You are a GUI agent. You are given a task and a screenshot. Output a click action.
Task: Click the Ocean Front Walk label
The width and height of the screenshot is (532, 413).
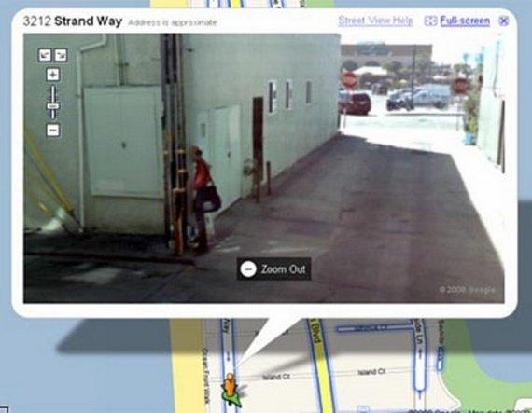tap(205, 375)
